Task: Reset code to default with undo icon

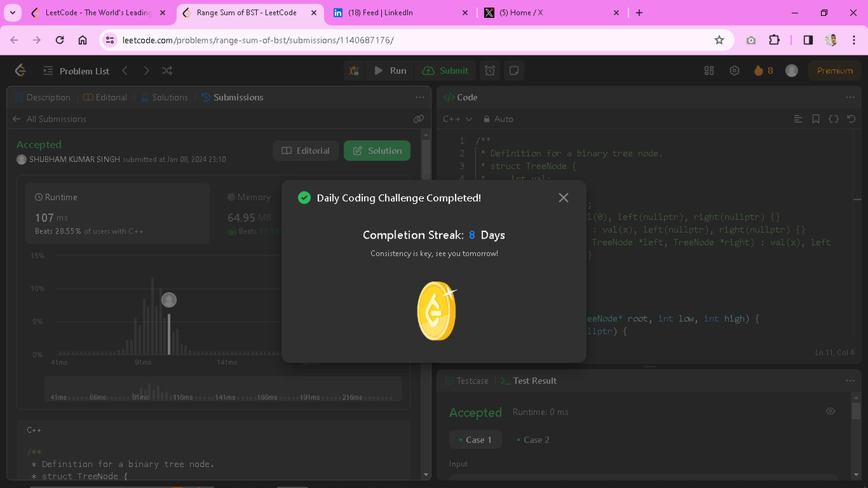Action: [851, 119]
